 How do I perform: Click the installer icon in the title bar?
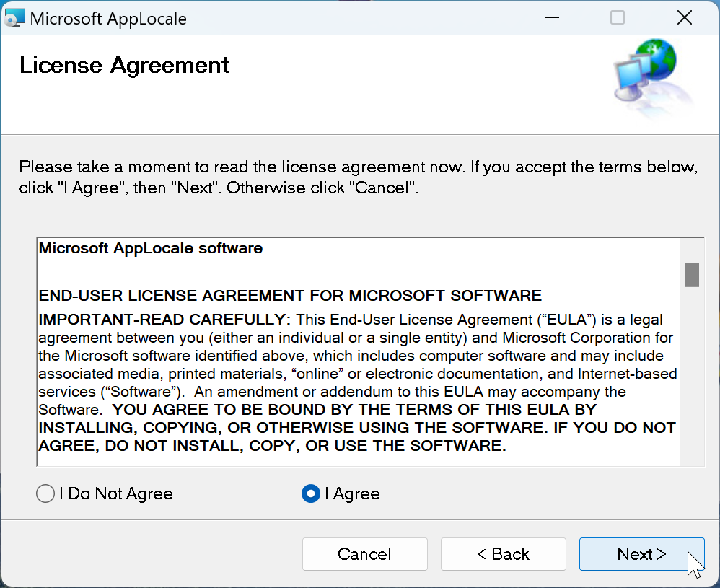14,18
